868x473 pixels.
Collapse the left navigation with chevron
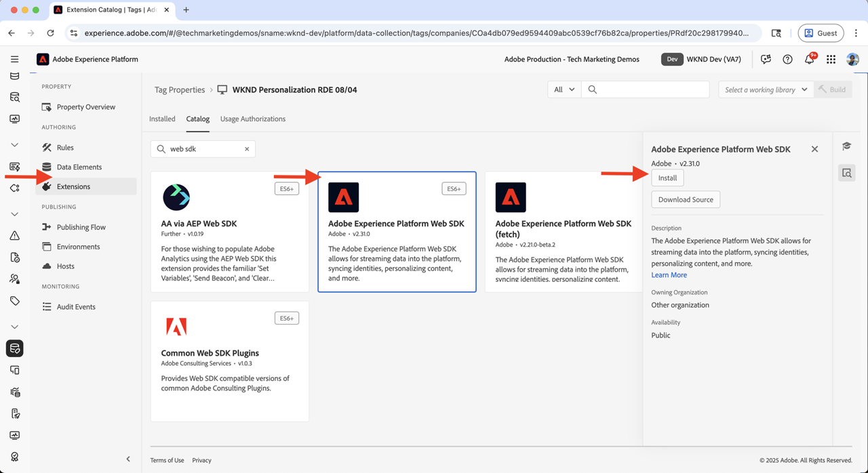point(128,459)
